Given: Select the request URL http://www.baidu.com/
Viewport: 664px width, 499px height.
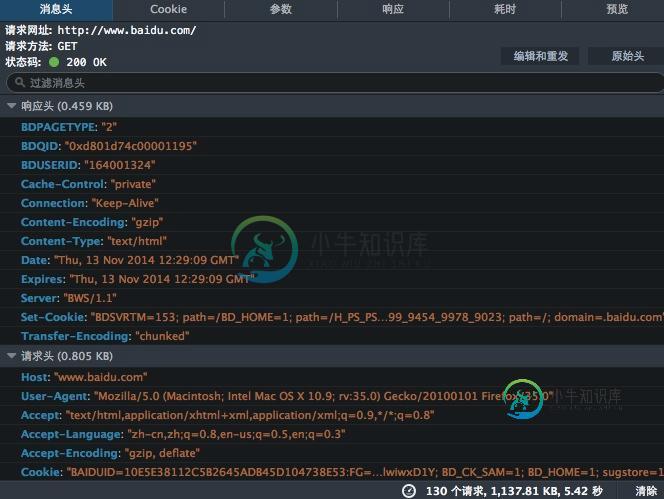Looking at the screenshot, I should pyautogui.click(x=127, y=30).
